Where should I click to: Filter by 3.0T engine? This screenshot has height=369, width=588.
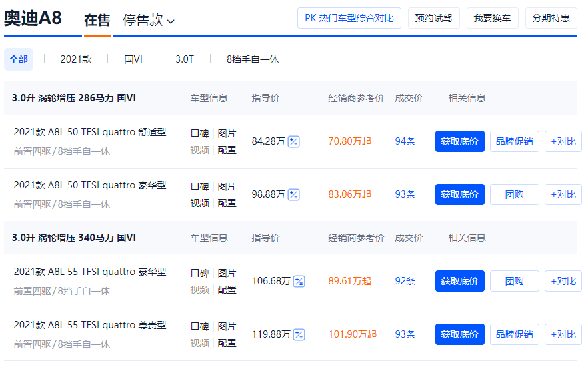pyautogui.click(x=185, y=59)
